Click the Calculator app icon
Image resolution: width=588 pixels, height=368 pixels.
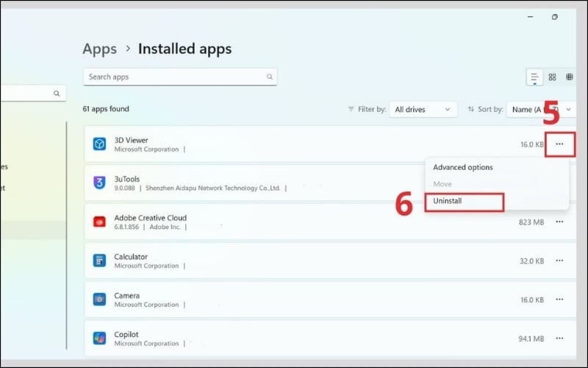pyautogui.click(x=99, y=261)
